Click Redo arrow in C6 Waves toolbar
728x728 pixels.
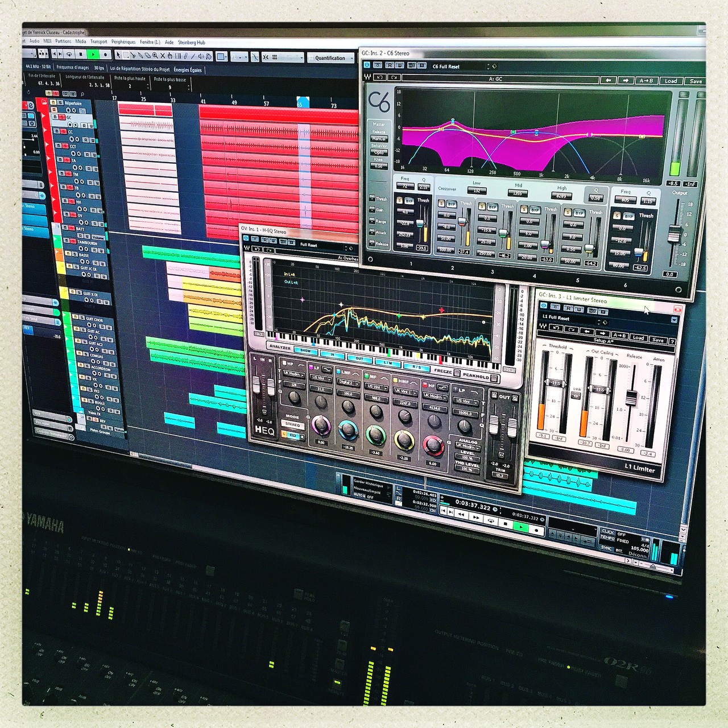tap(394, 77)
